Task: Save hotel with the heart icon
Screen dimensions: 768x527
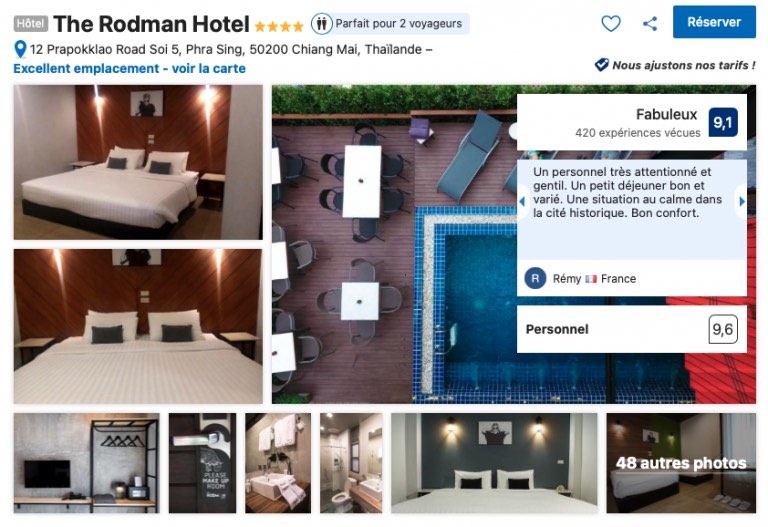Action: (611, 24)
